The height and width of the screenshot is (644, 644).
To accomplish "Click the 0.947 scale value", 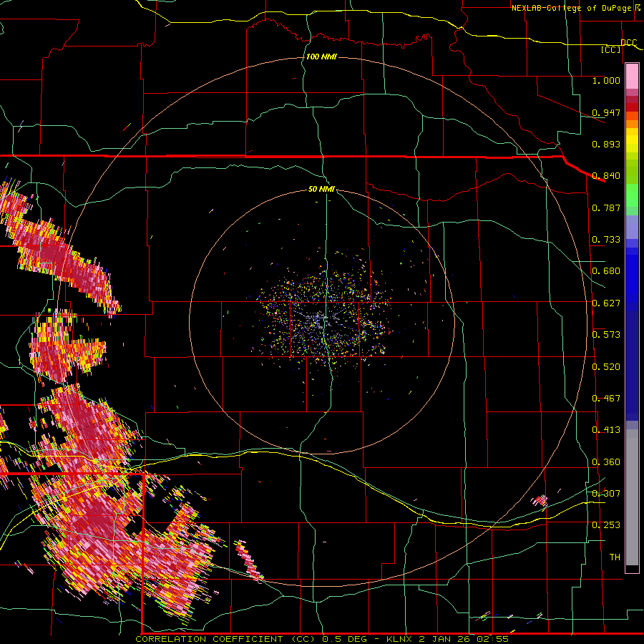I will (606, 112).
